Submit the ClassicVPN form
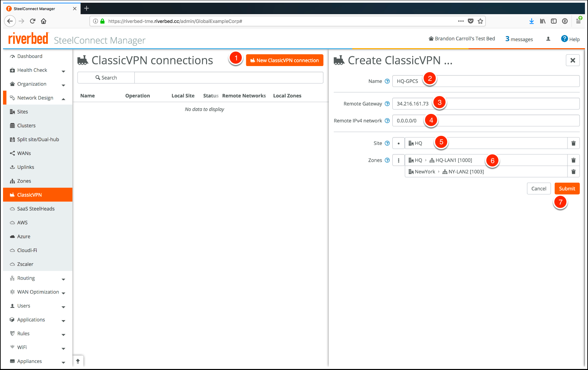The image size is (588, 370). coord(567,189)
